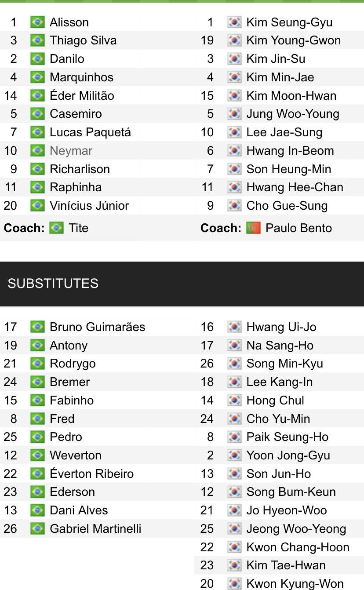Click the Brazil flag next to coach Tite
The image size is (364, 590).
pos(56,228)
